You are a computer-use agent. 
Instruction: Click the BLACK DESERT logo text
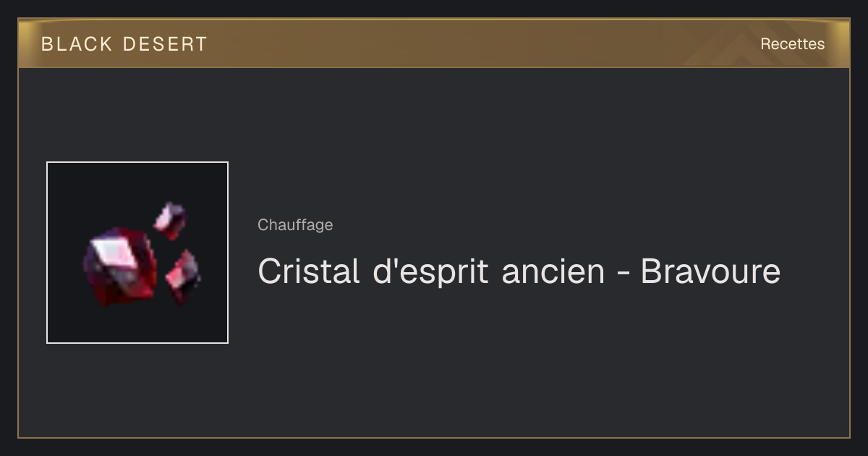coord(124,44)
